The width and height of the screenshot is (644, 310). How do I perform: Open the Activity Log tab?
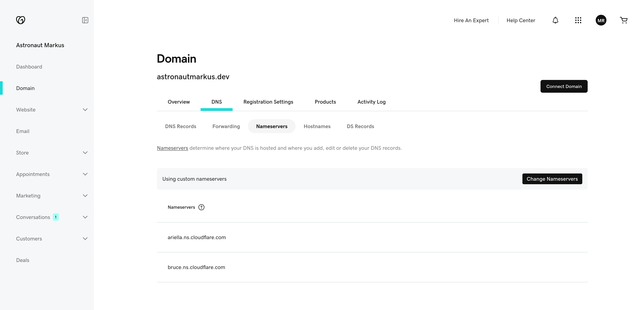click(x=371, y=102)
